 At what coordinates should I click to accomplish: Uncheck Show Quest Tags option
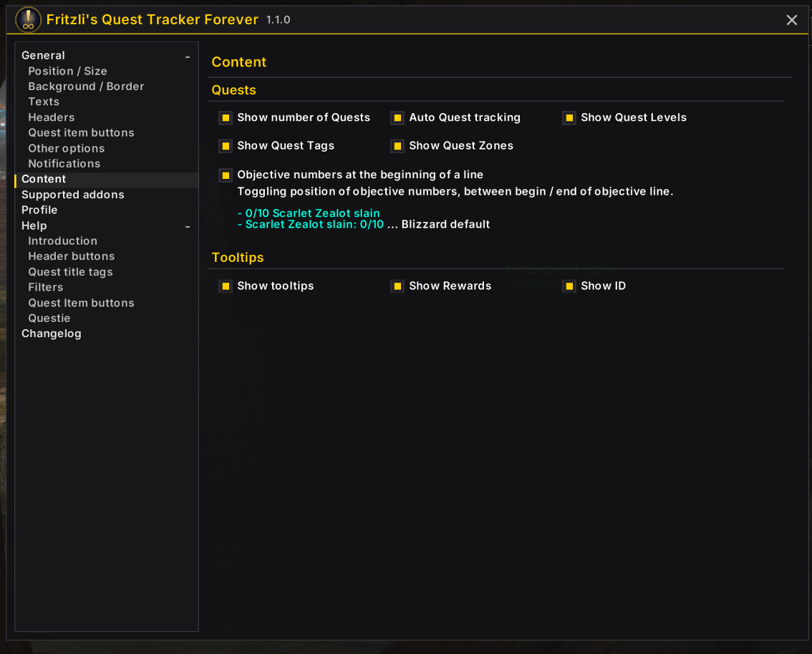click(x=226, y=146)
